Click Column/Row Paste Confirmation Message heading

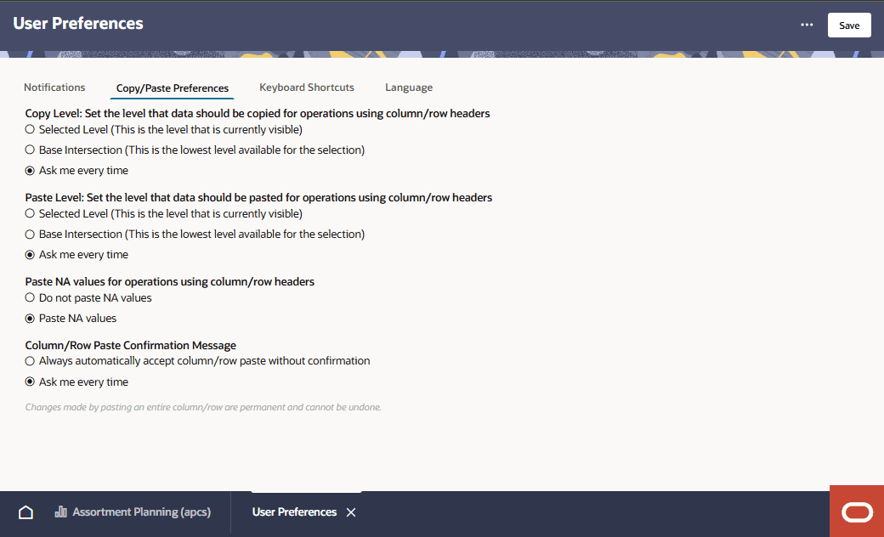[130, 345]
